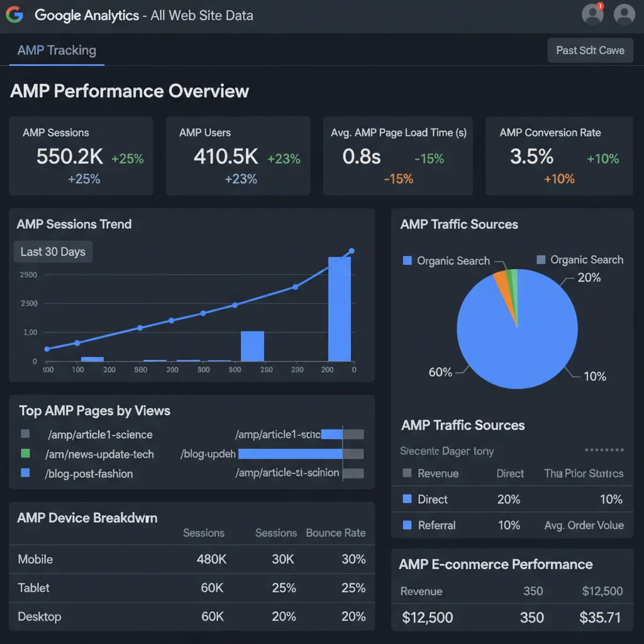This screenshot has height=644, width=644.
Task: Click the gray-blue Organic Search legend swatch
Action: (x=541, y=260)
